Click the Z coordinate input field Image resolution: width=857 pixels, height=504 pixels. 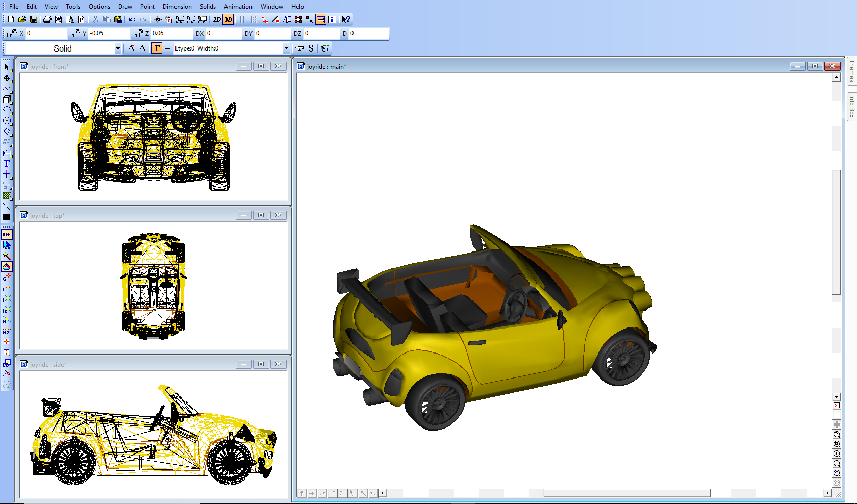click(171, 33)
